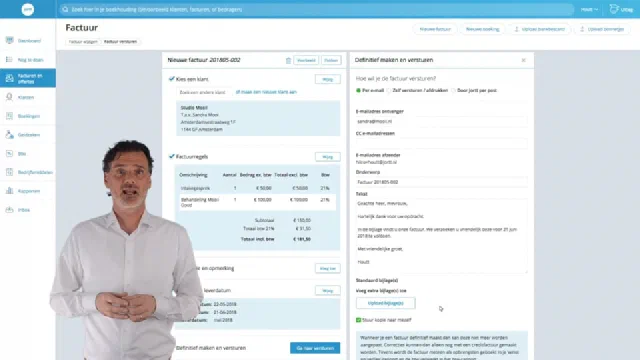Open the Rapporten chart icon
The height and width of the screenshot is (360, 640).
tap(9, 191)
